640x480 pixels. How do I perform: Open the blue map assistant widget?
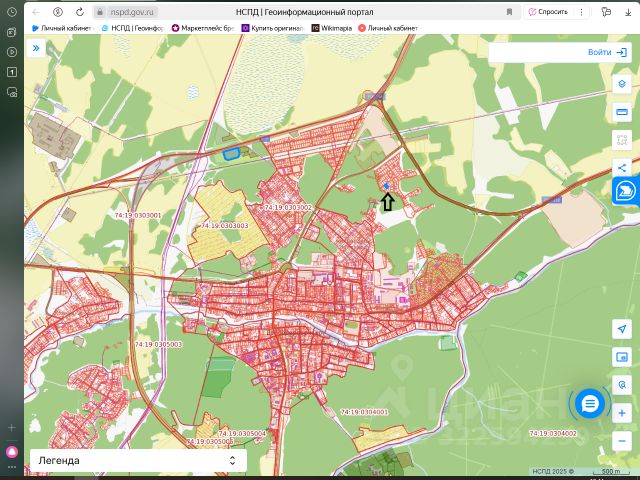tap(626, 191)
